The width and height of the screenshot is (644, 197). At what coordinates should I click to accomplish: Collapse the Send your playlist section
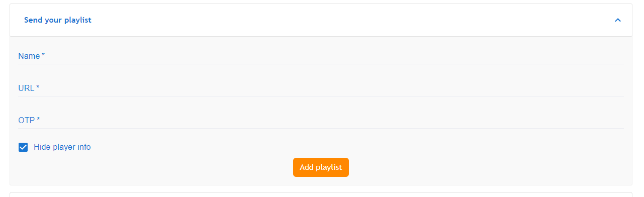pyautogui.click(x=618, y=20)
